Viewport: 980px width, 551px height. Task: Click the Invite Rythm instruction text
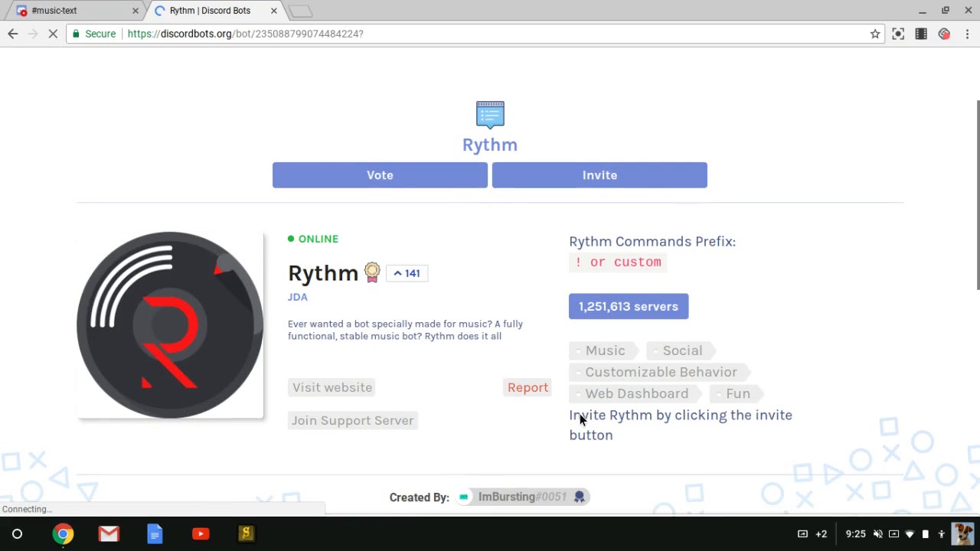(x=681, y=425)
